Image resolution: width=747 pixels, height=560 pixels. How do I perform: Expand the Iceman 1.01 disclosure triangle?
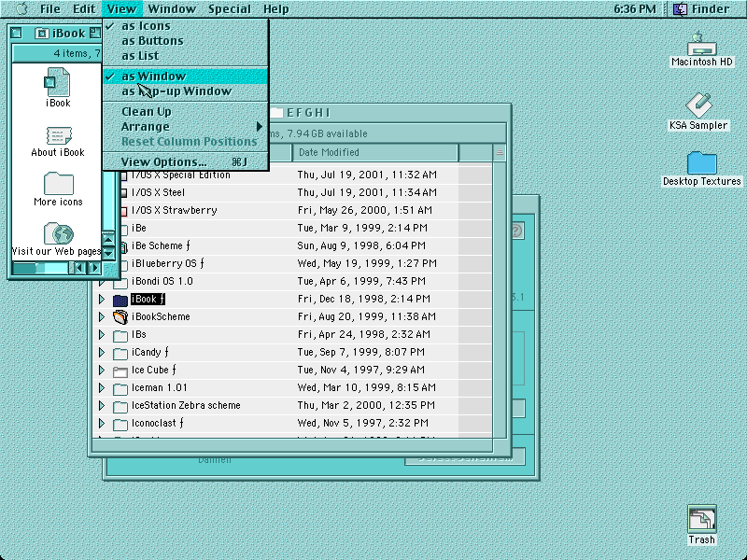pos(102,387)
